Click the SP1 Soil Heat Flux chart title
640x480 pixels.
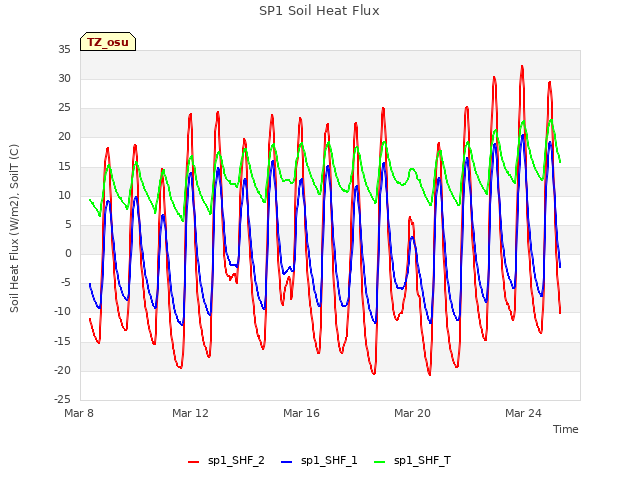coord(319,11)
